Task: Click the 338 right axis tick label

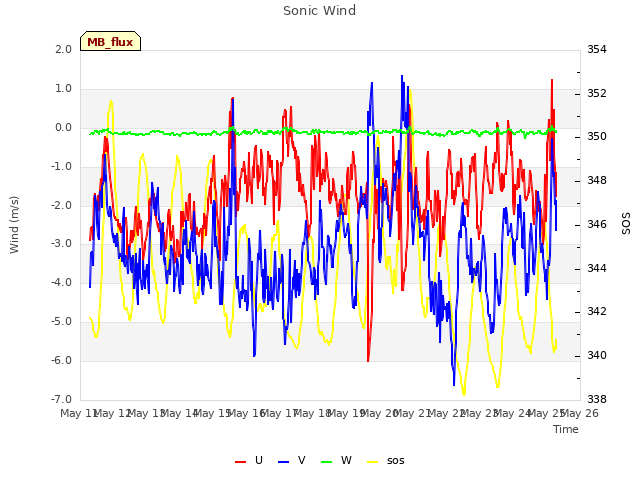Action: click(x=597, y=399)
